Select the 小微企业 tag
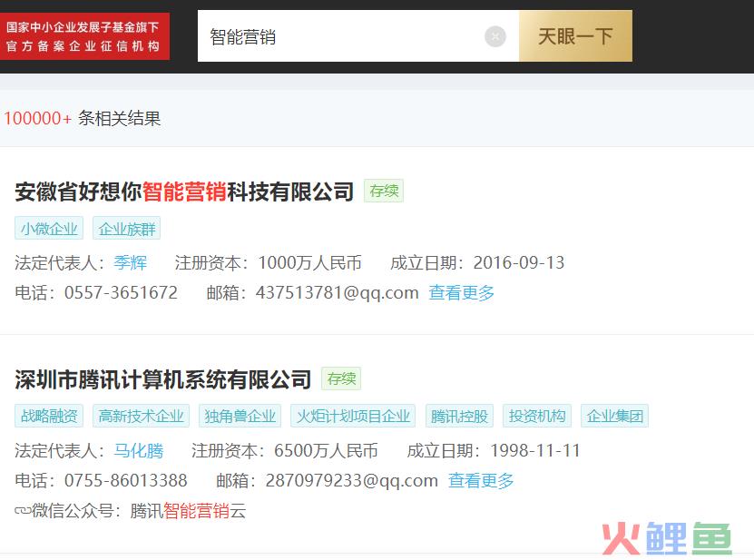Viewport: 754px width, 560px height. pyautogui.click(x=49, y=228)
